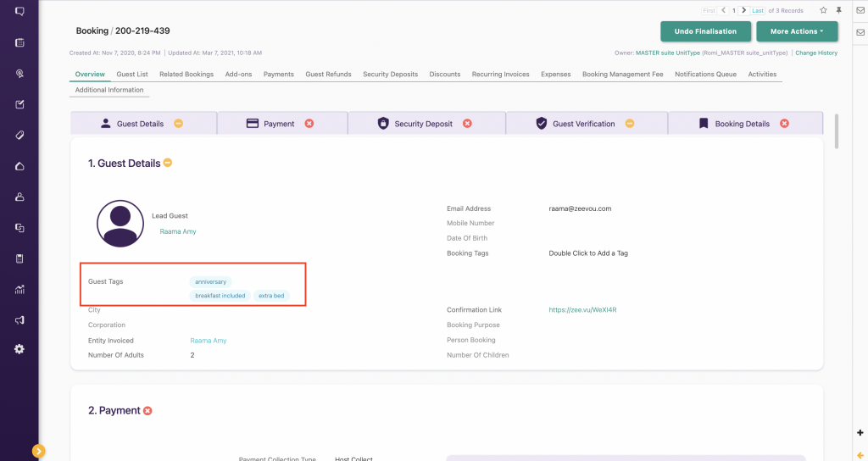868x461 pixels.
Task: Jump to the Security Deposit step
Action: 427,124
